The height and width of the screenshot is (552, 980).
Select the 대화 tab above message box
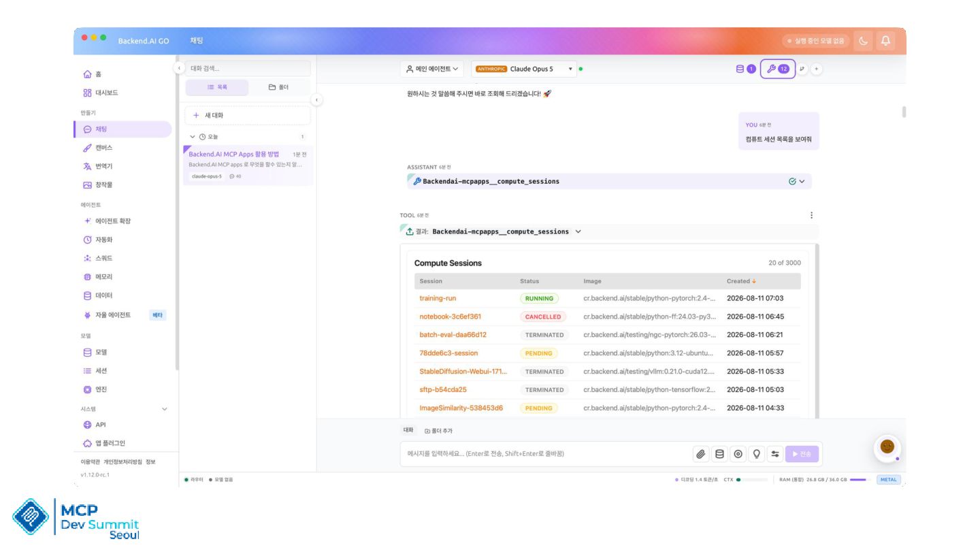tap(408, 430)
